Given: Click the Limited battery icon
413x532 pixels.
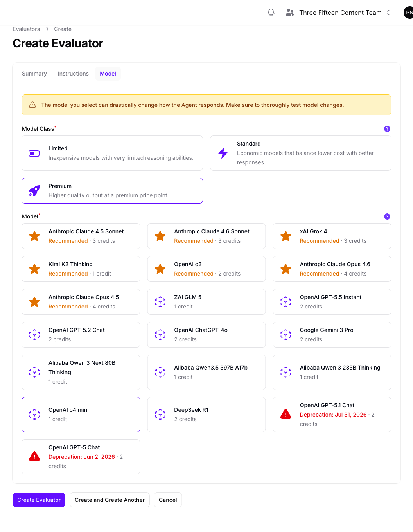Looking at the screenshot, I should click(x=34, y=153).
